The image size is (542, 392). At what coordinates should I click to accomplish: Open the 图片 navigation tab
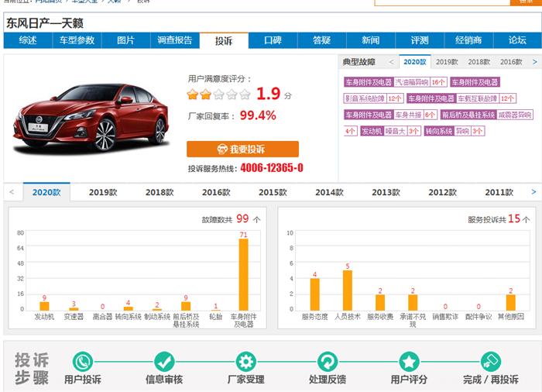click(125, 40)
